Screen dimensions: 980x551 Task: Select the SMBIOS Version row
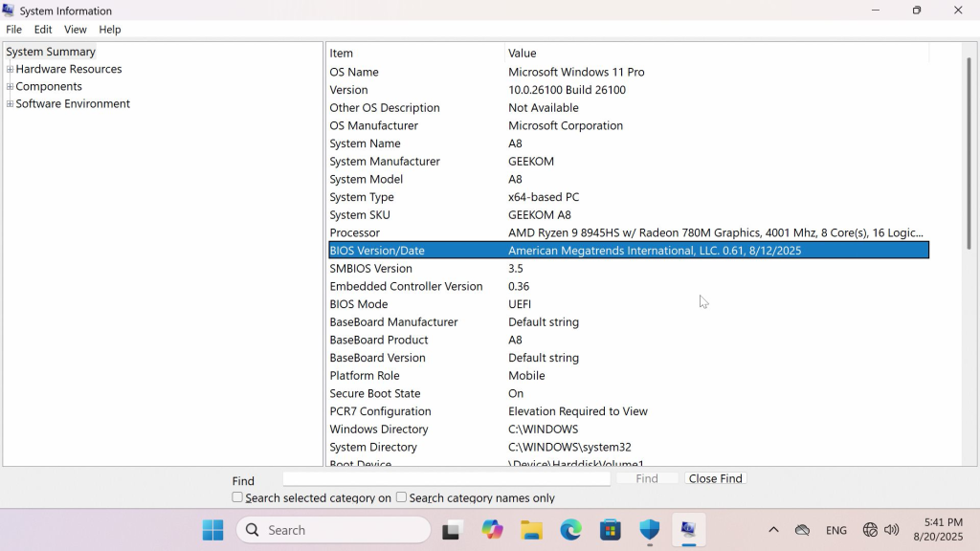(628, 269)
